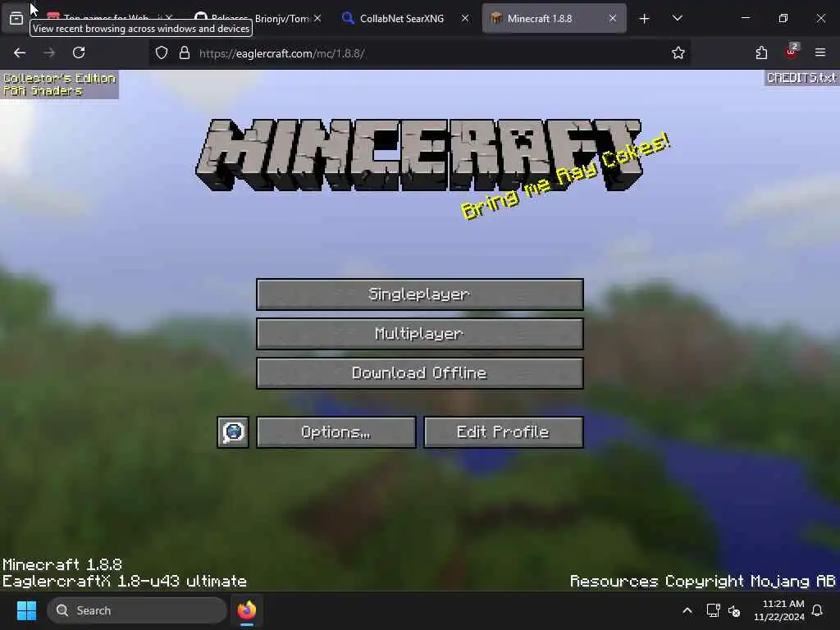Open the Edit Profile screen
Image resolution: width=840 pixels, height=630 pixels.
(x=503, y=431)
